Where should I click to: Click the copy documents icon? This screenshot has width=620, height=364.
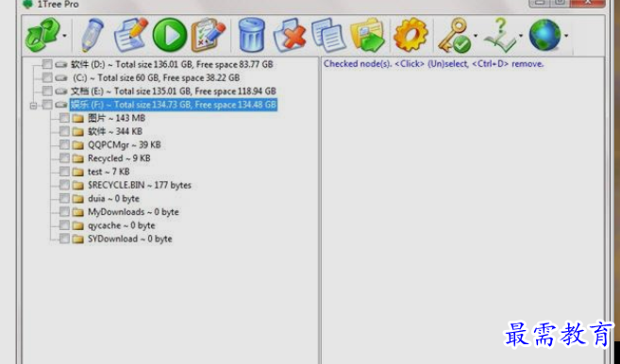328,36
